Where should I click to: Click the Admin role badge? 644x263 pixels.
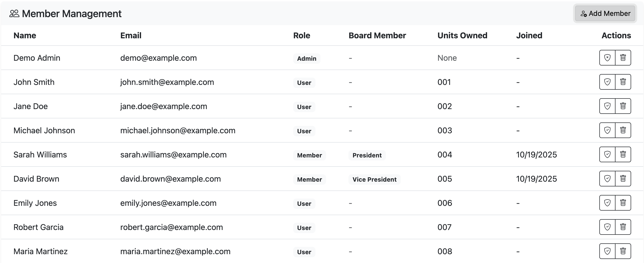[x=306, y=58]
